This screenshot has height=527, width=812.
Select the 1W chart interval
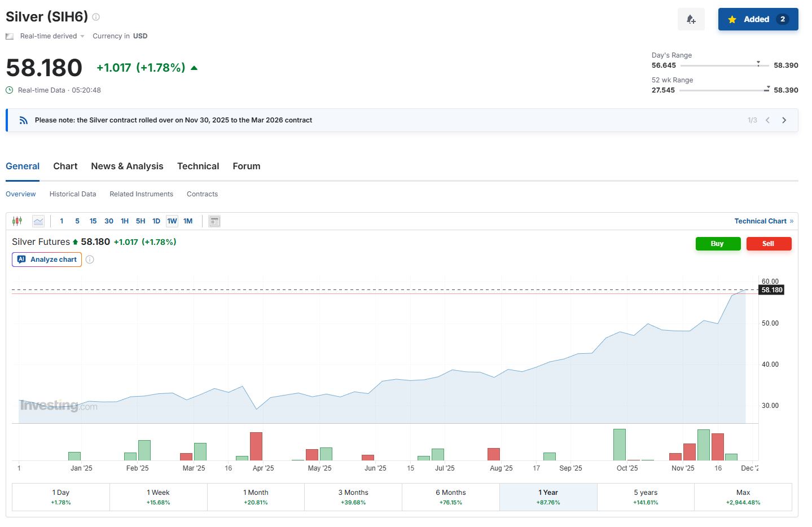[x=172, y=221]
